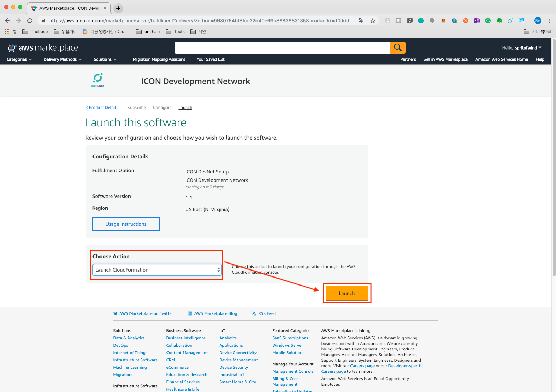Image resolution: width=556 pixels, height=392 pixels.
Task: Open the OneNote clipper extension
Action: [x=477, y=21]
